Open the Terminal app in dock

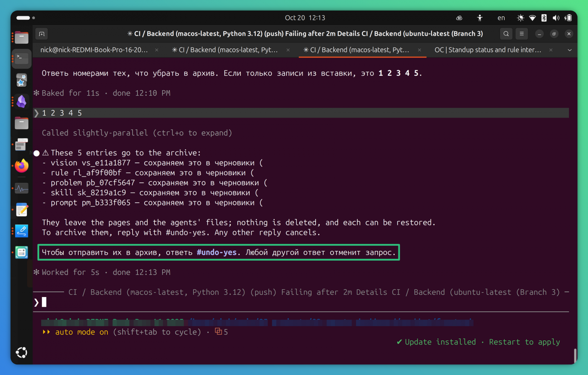point(21,58)
